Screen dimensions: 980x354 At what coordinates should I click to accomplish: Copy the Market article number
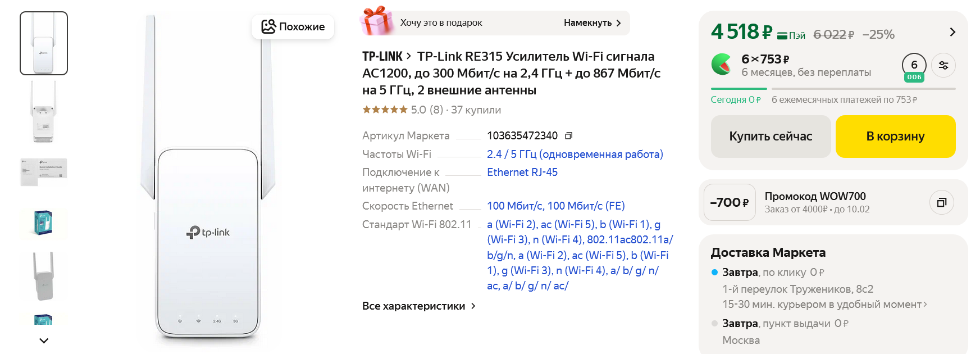point(568,135)
